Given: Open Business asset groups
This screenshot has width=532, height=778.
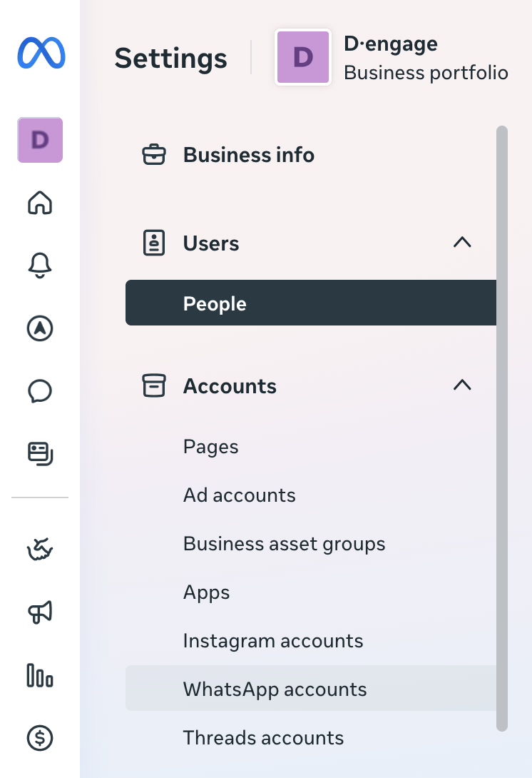Looking at the screenshot, I should pos(311,544).
